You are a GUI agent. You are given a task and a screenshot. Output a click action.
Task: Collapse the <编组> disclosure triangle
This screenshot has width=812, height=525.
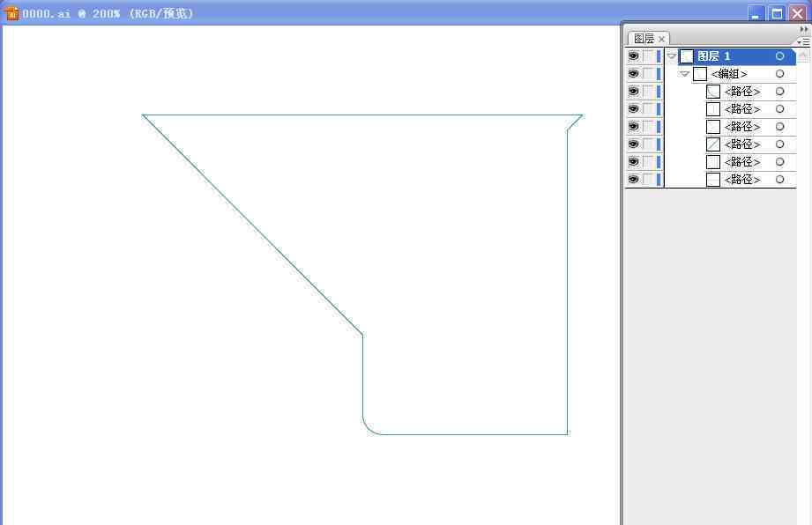pos(685,73)
